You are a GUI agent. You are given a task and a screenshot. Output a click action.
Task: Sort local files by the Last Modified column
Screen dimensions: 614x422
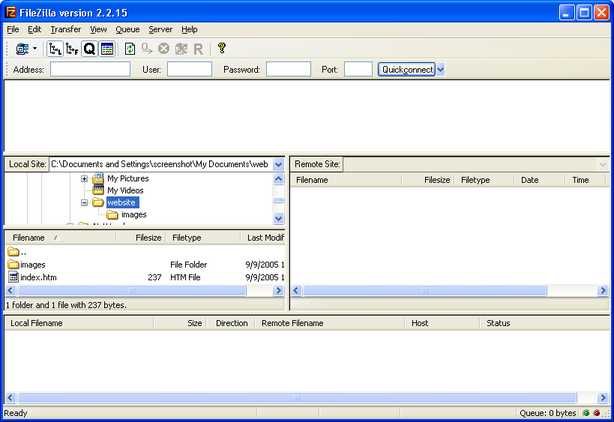click(263, 238)
